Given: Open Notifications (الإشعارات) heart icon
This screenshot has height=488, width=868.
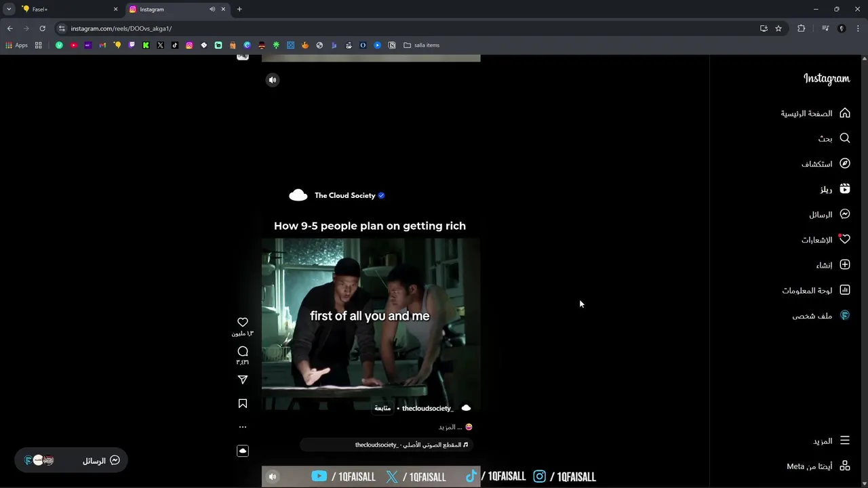Looking at the screenshot, I should tap(844, 239).
